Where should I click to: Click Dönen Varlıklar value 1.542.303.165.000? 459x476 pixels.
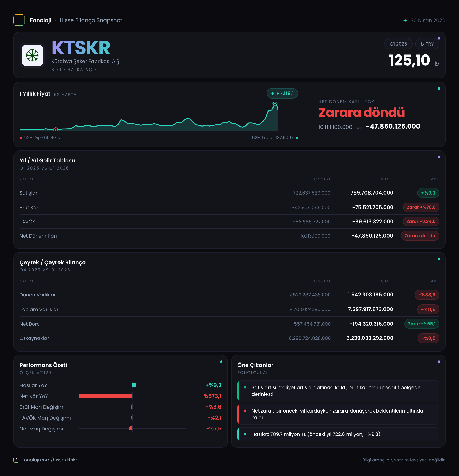[x=370, y=295]
